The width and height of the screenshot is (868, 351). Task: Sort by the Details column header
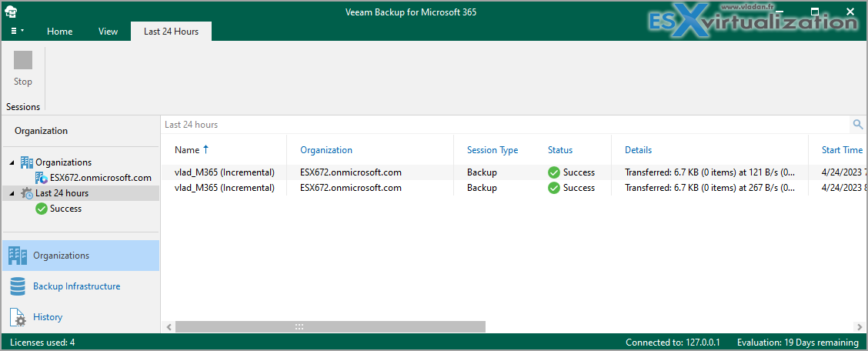coord(638,150)
